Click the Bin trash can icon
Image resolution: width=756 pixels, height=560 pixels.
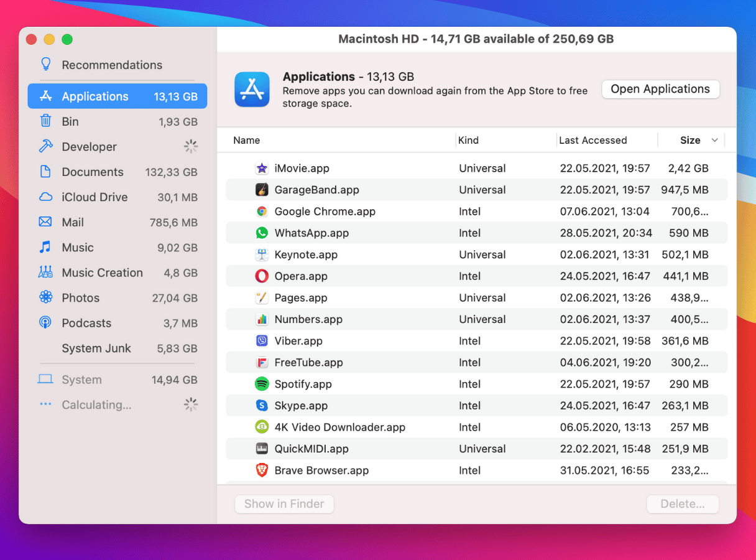pos(45,121)
